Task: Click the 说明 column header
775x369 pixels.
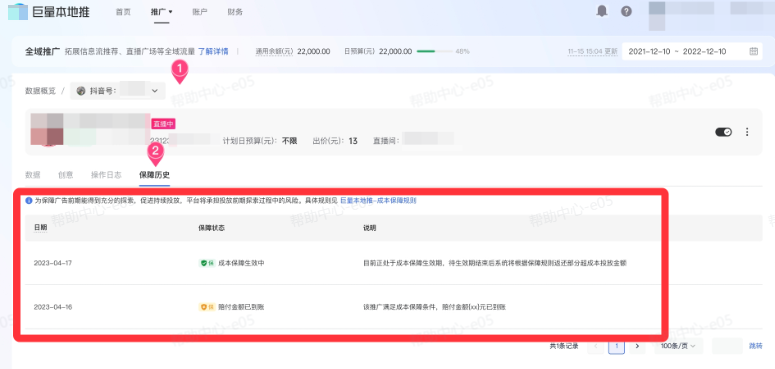Action: (x=370, y=228)
